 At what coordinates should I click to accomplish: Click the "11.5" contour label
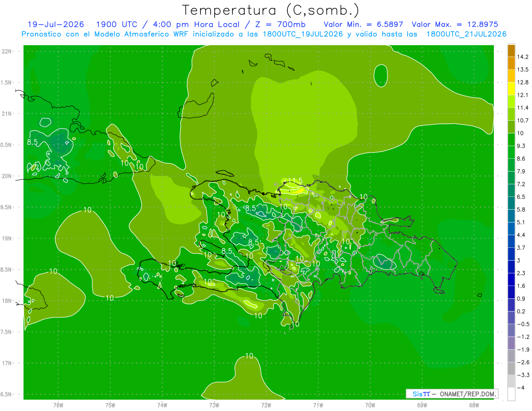(x=295, y=180)
